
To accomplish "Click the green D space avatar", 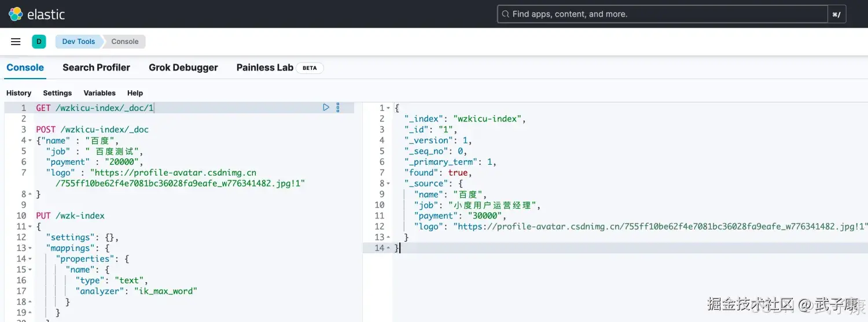I will tap(39, 42).
